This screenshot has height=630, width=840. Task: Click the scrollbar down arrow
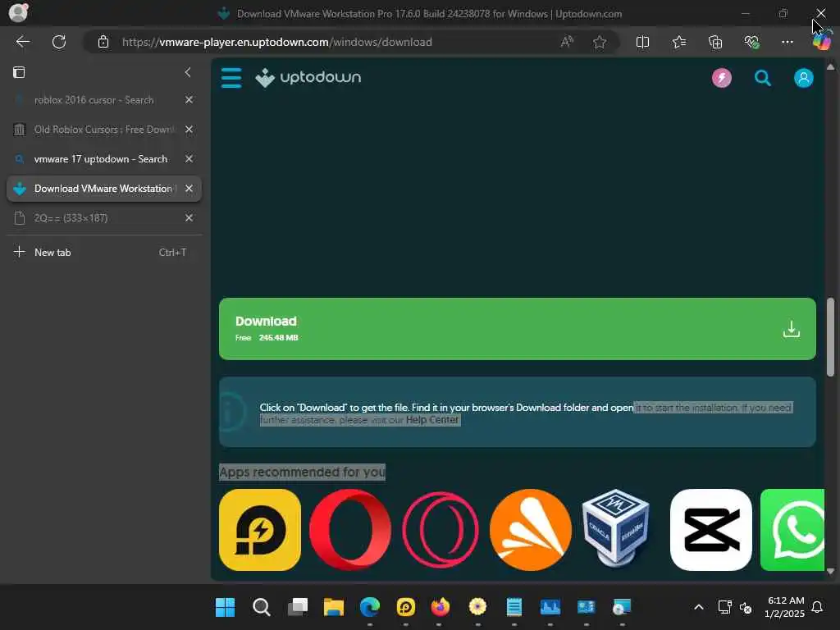click(x=830, y=571)
